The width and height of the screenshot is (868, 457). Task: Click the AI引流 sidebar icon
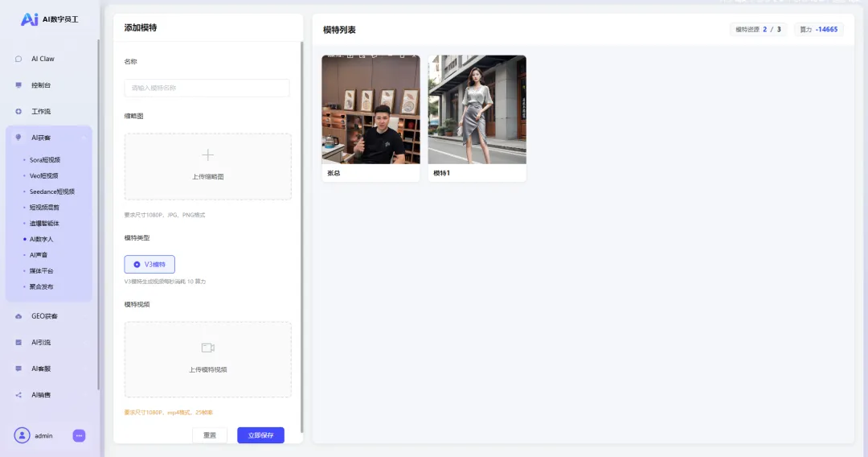tap(18, 342)
